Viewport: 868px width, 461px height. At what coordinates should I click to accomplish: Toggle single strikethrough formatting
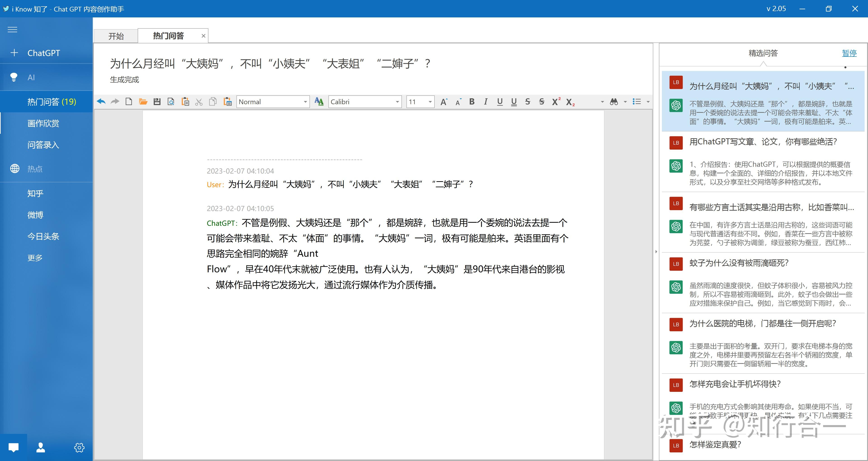pyautogui.click(x=528, y=101)
